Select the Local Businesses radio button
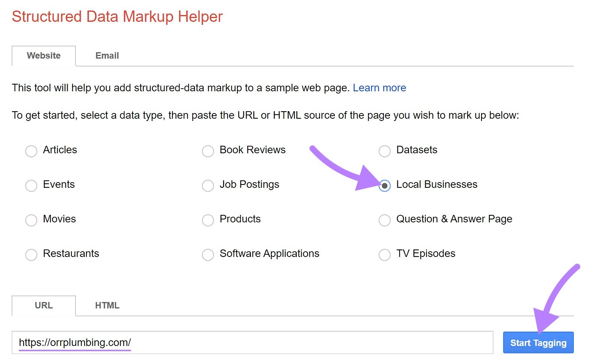590x364 pixels. coord(384,186)
